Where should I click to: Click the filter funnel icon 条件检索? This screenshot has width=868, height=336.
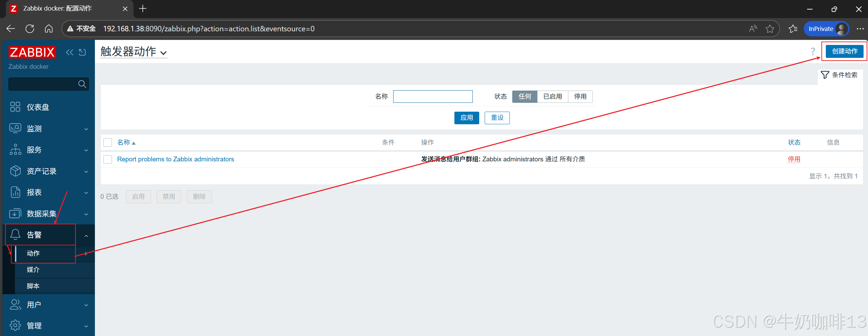(x=825, y=75)
